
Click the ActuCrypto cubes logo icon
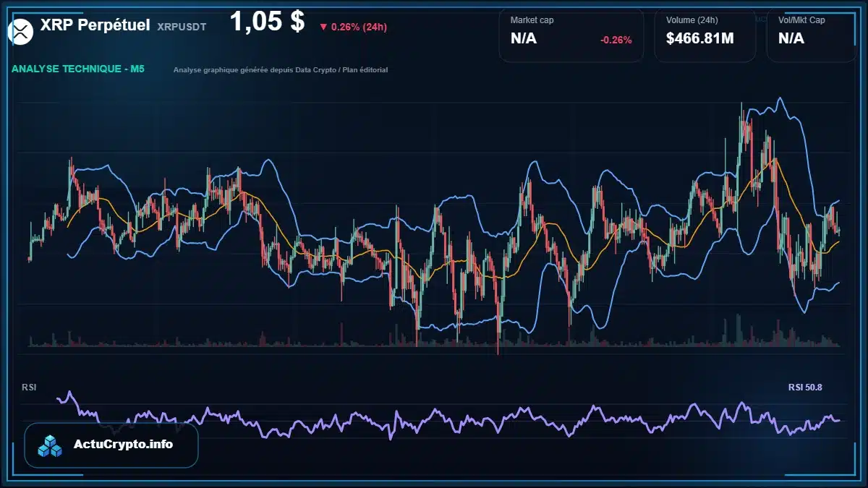(x=51, y=445)
